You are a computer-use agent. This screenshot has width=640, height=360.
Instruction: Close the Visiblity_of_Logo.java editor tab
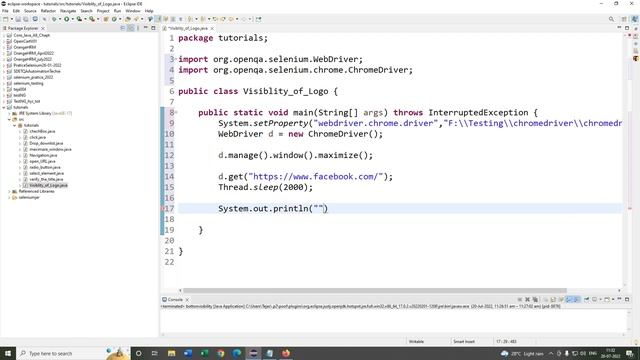pyautogui.click(x=212, y=28)
